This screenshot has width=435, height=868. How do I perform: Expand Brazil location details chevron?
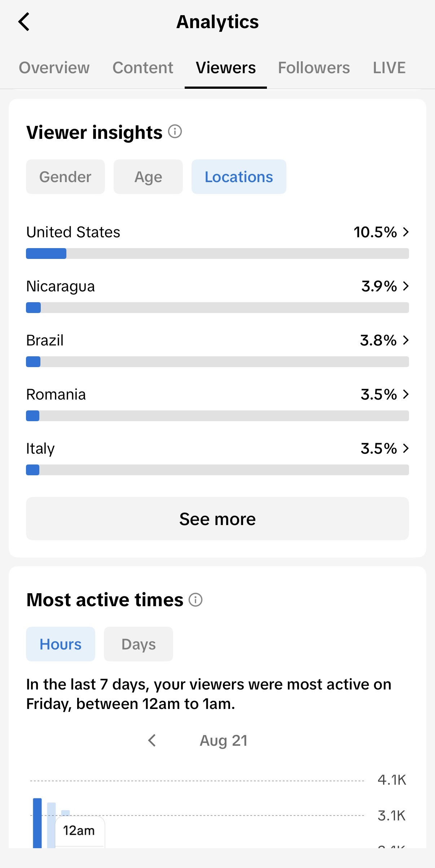406,340
